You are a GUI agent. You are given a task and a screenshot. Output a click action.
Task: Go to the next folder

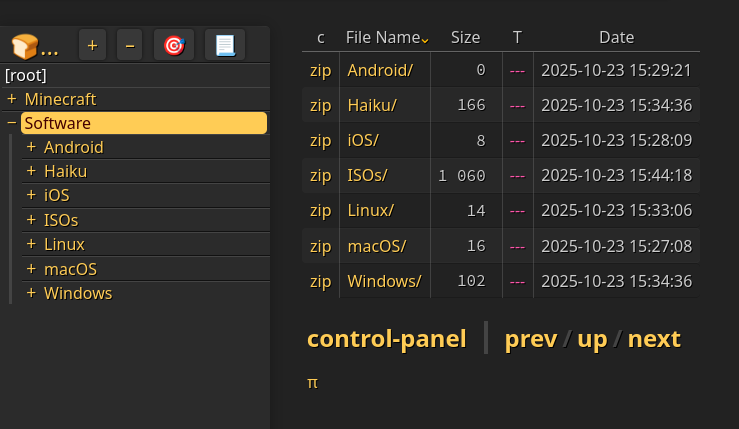click(654, 339)
